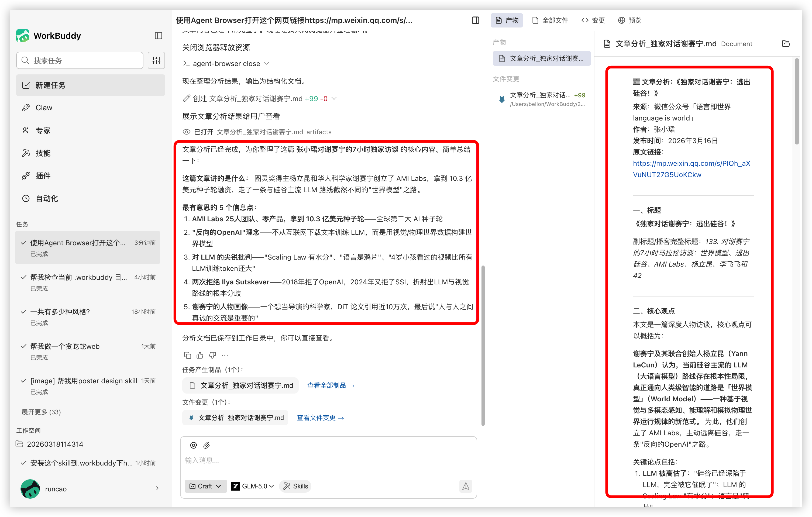This screenshot has width=812, height=517.
Task: Click the copy response icon
Action: (187, 355)
